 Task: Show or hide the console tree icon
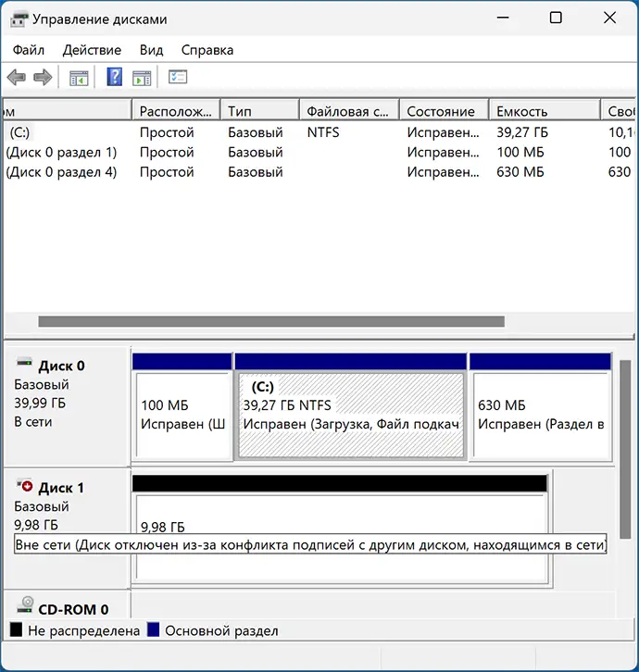pos(79,78)
